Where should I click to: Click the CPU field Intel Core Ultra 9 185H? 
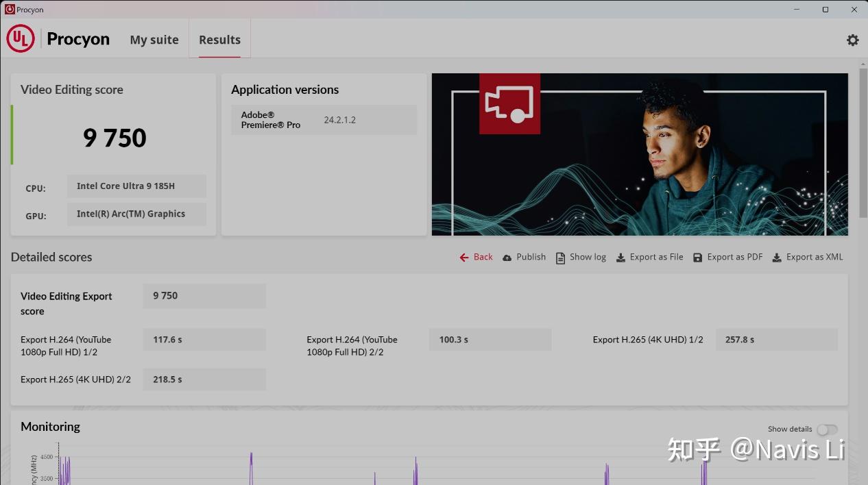pyautogui.click(x=136, y=186)
